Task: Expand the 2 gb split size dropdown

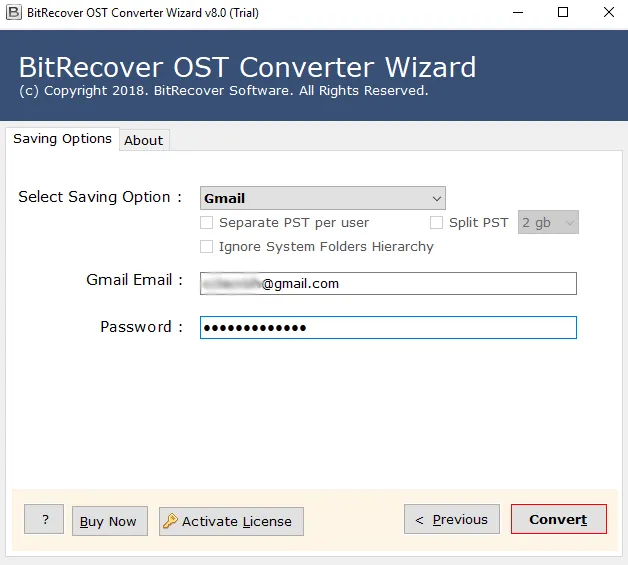Action: (548, 222)
